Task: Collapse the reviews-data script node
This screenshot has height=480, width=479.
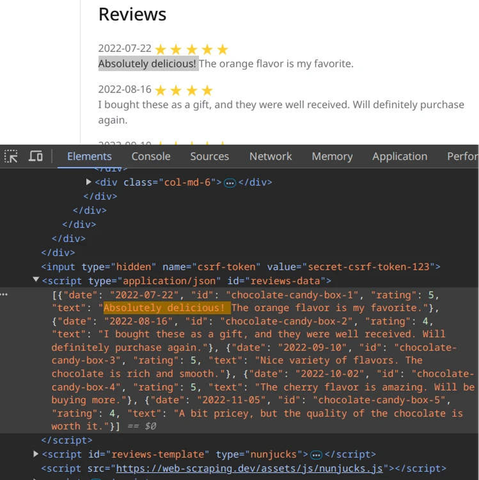Action: (36, 279)
